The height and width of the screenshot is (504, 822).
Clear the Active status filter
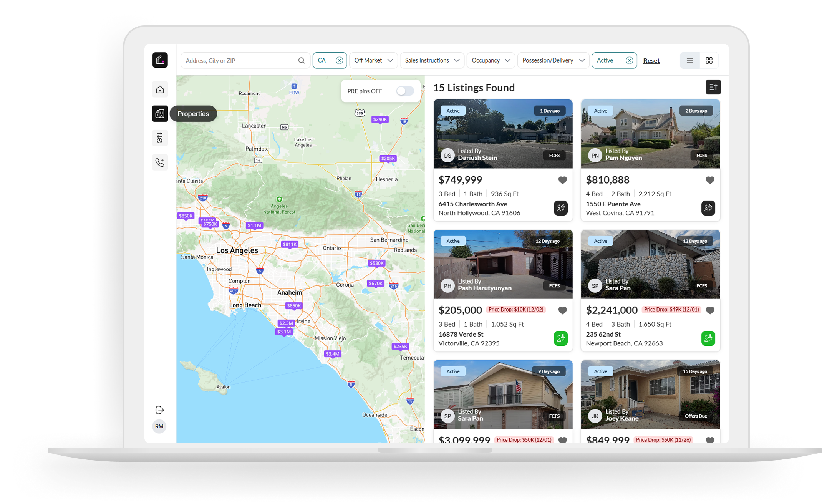coord(629,60)
